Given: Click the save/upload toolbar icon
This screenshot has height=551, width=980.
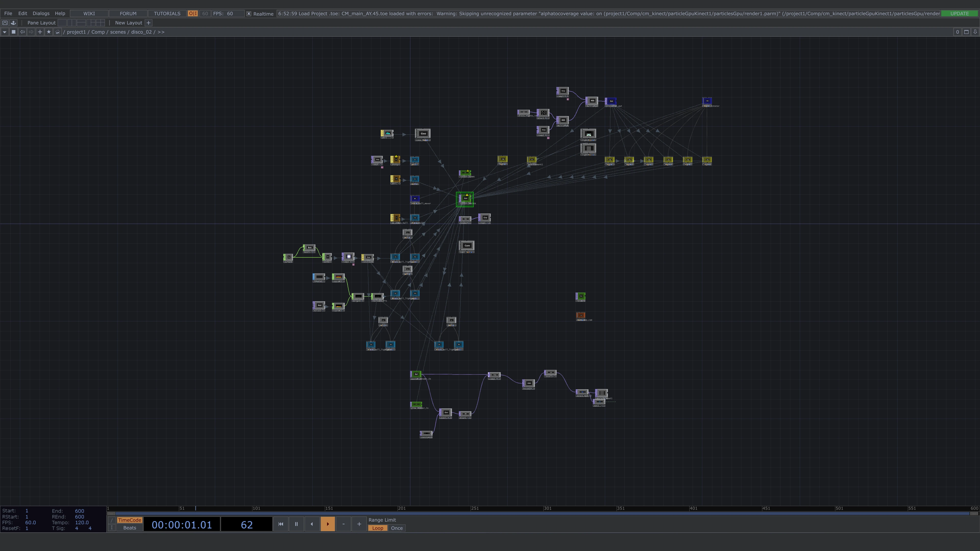Looking at the screenshot, I should 13,23.
